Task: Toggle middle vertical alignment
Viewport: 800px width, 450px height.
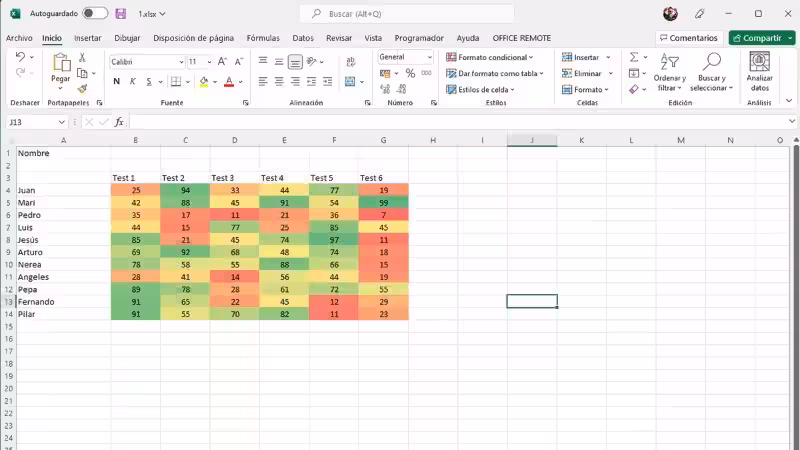Action: pyautogui.click(x=279, y=61)
